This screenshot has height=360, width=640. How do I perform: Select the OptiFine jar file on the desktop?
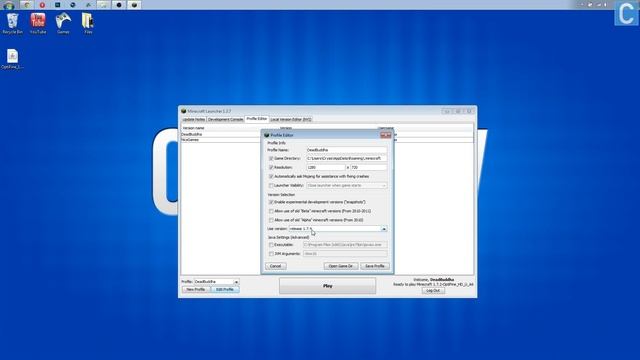[x=12, y=59]
